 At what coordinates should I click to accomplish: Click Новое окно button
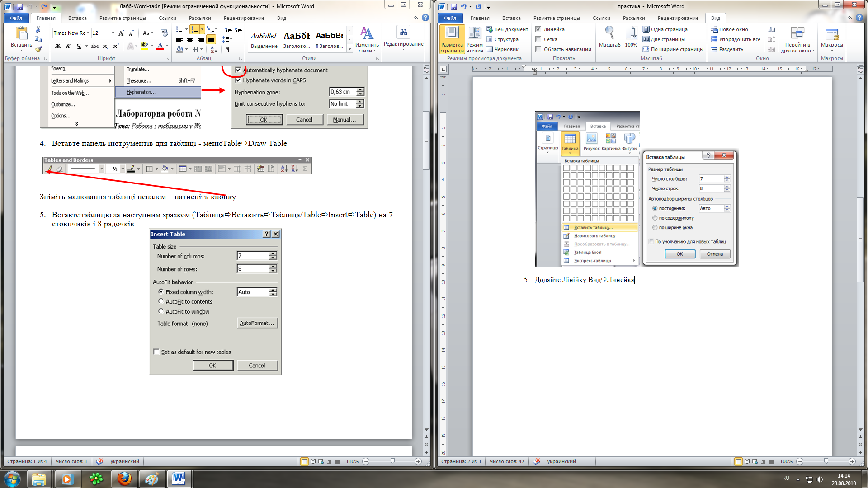[730, 29]
